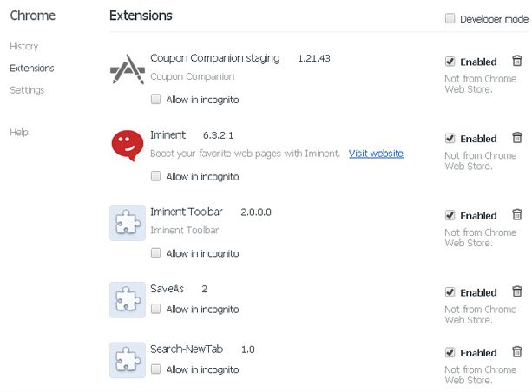Open History in the Chrome sidebar
The width and height of the screenshot is (532, 392).
[23, 47]
